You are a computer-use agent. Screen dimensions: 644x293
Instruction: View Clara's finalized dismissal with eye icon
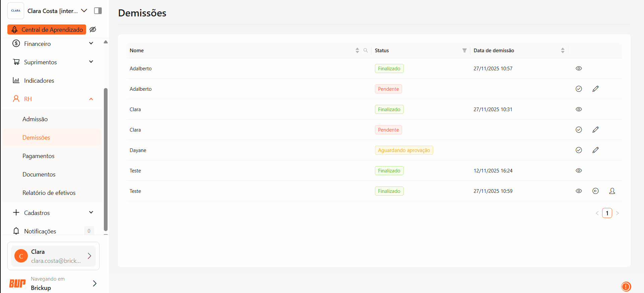tap(579, 109)
